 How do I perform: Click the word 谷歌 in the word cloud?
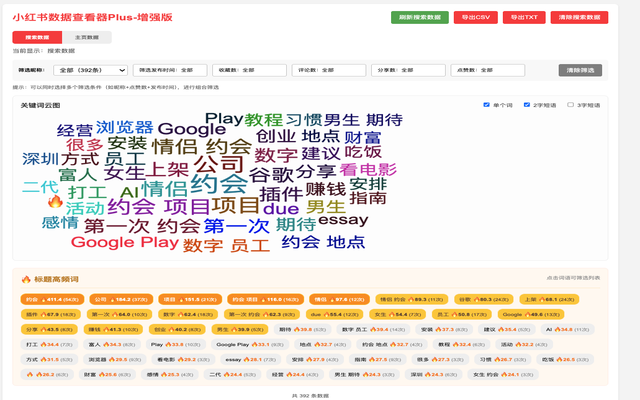tap(271, 175)
